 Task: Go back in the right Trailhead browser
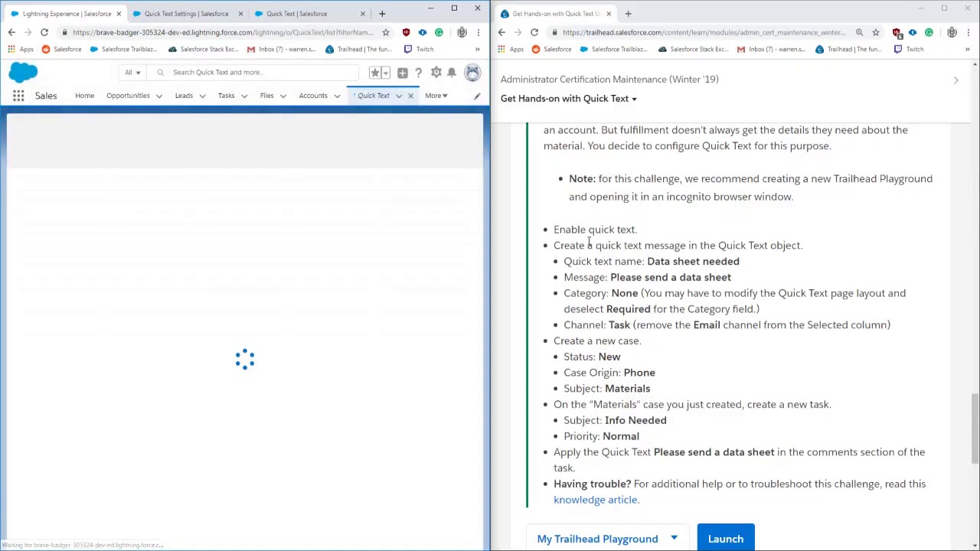501,32
